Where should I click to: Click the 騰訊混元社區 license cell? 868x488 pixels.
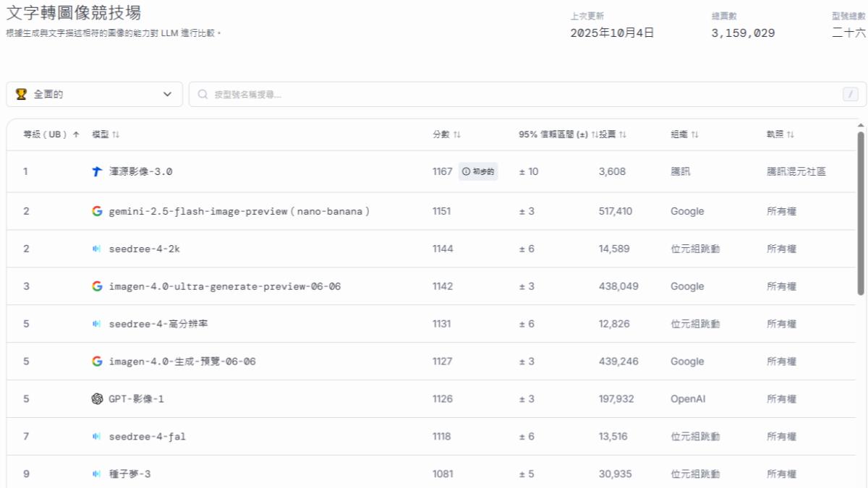[x=796, y=171]
